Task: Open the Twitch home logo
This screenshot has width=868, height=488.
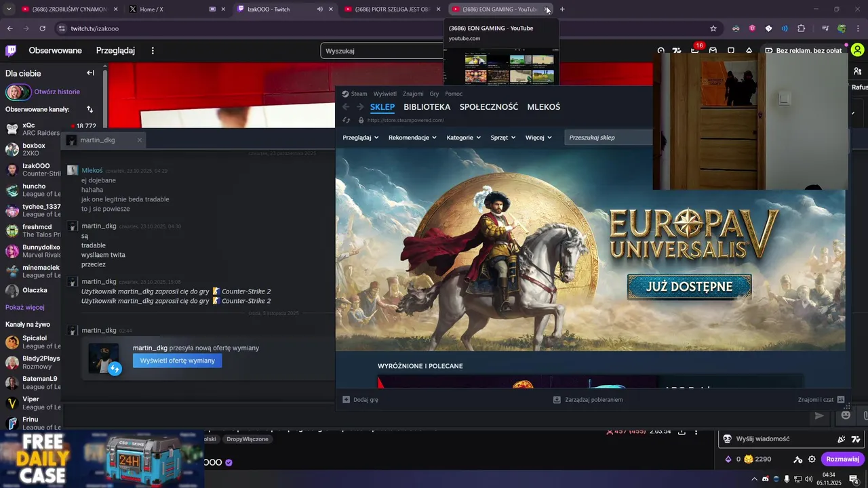Action: 11,51
